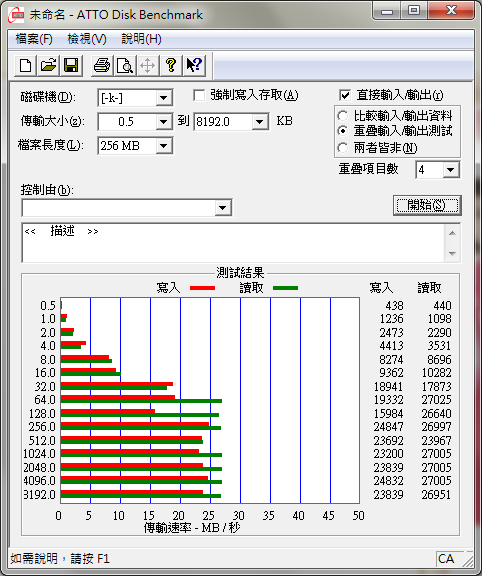Click the read value 26951 in the last row
Image resolution: width=482 pixels, height=576 pixels.
click(x=436, y=494)
